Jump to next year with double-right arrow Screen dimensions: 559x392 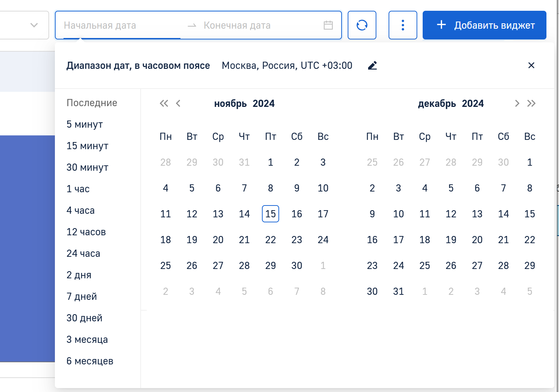[x=531, y=104]
